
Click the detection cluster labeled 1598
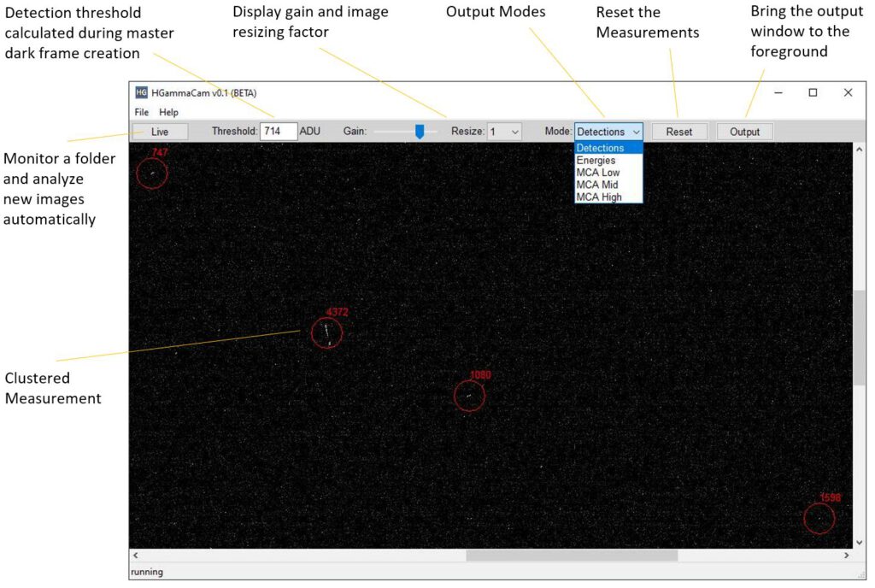click(819, 518)
